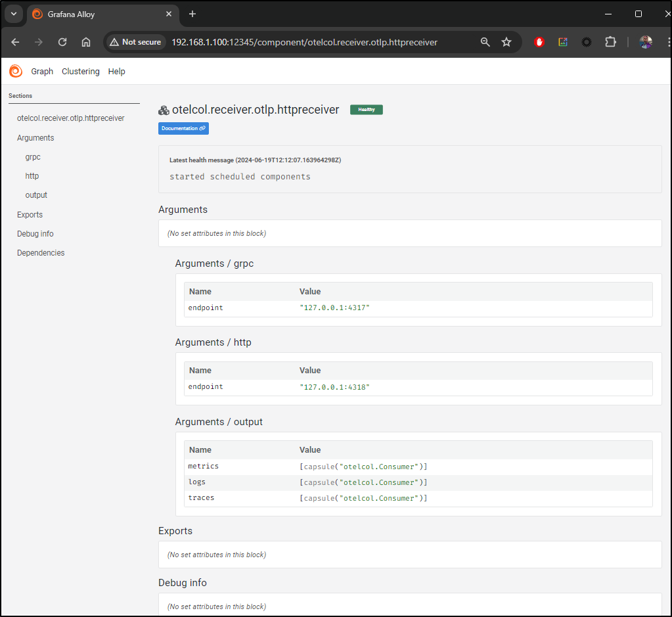
Task: Jump to Debug info in sidebar
Action: coord(35,234)
